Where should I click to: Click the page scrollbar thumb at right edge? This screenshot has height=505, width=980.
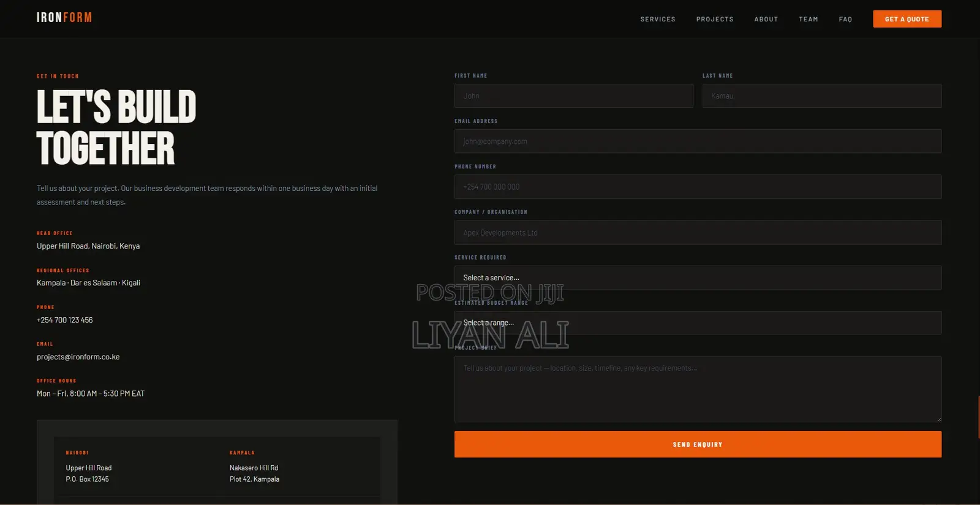click(x=978, y=417)
